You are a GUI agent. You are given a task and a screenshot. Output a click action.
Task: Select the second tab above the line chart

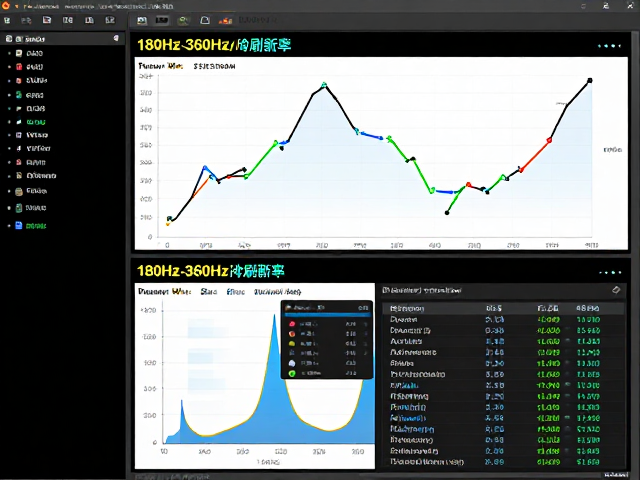[214, 66]
